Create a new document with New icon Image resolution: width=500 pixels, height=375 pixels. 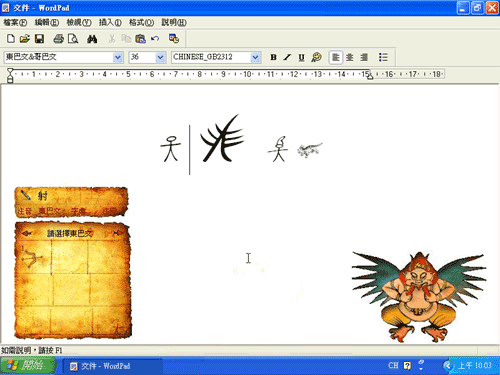click(x=11, y=39)
